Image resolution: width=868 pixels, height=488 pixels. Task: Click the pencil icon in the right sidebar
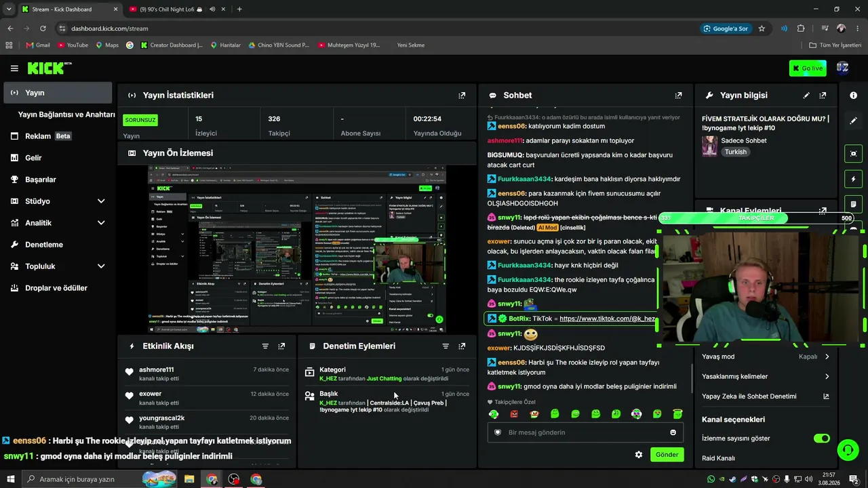[x=853, y=121]
